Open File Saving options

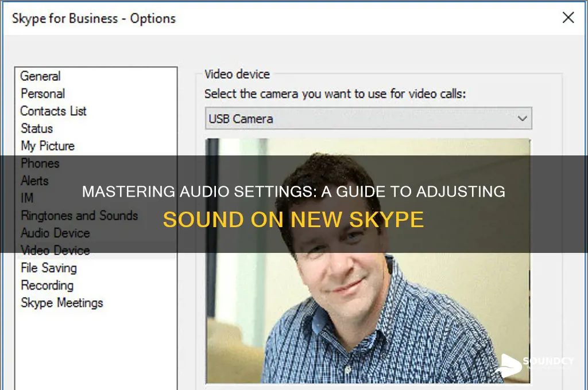pos(49,268)
